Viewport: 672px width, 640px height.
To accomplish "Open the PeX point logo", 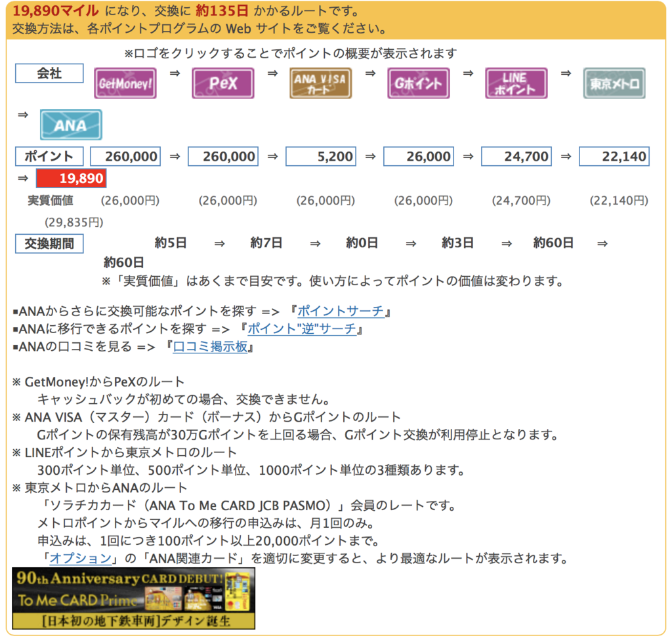I will pos(223,83).
